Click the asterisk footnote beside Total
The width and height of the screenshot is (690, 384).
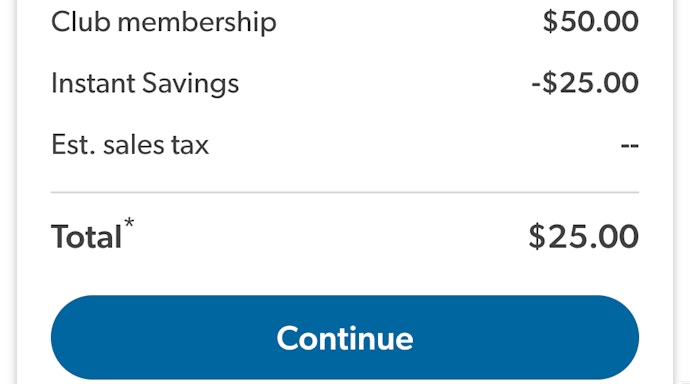129,223
